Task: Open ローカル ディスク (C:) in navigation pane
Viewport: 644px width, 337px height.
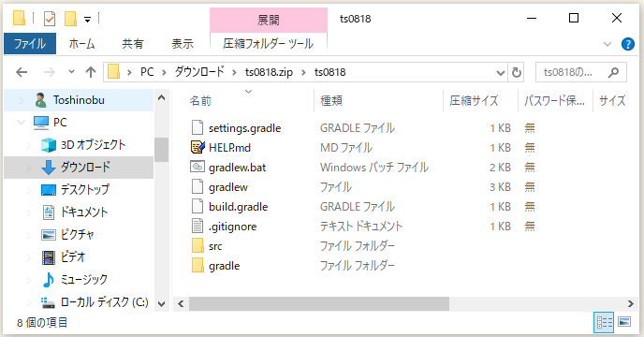Action: (x=104, y=302)
